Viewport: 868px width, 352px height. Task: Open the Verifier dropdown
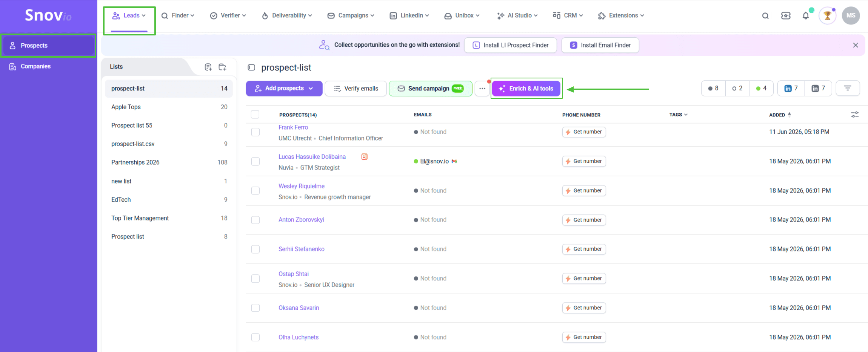[x=228, y=15]
